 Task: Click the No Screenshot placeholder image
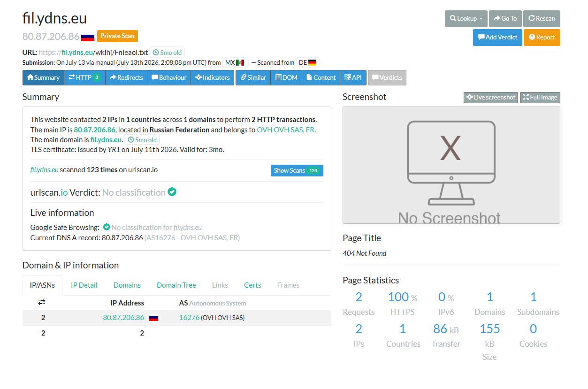451,165
